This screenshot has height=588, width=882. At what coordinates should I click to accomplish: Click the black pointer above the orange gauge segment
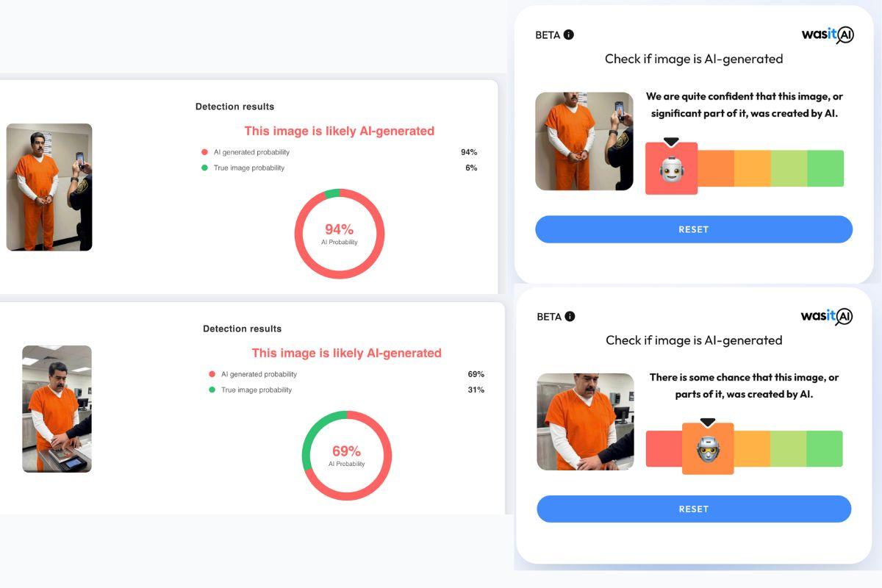(707, 423)
